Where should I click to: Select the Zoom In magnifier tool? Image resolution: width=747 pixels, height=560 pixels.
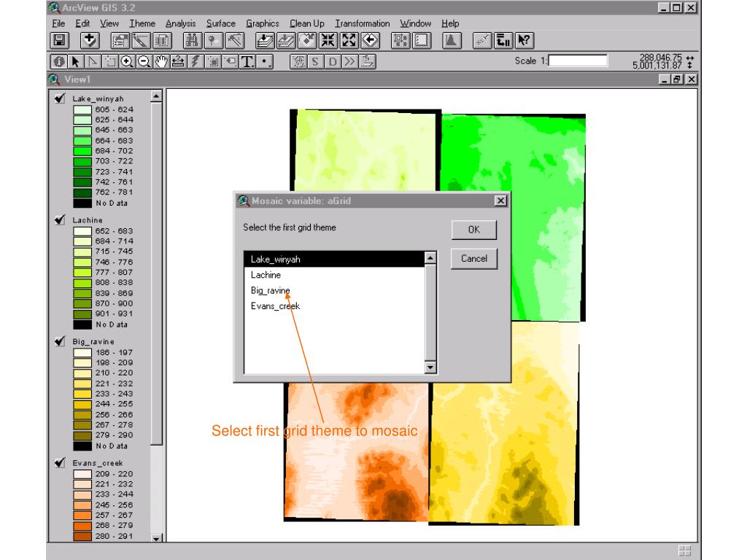coord(127,61)
